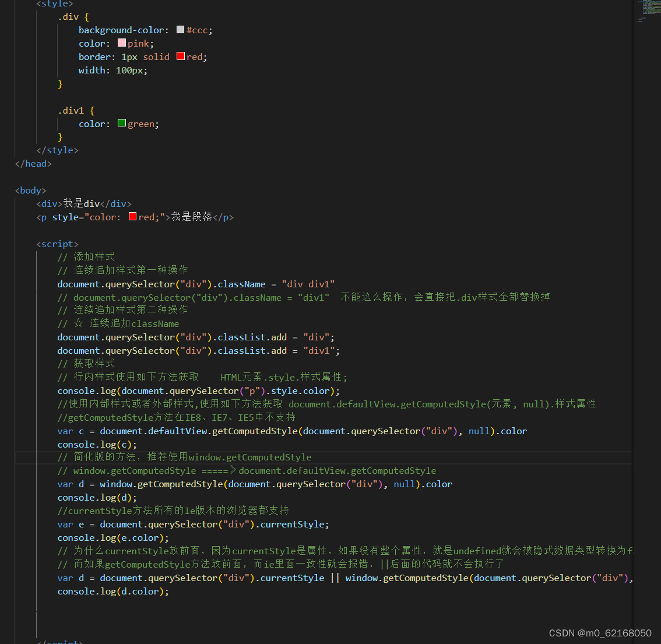
Task: Click red swatch in the p style attribute
Action: point(132,217)
